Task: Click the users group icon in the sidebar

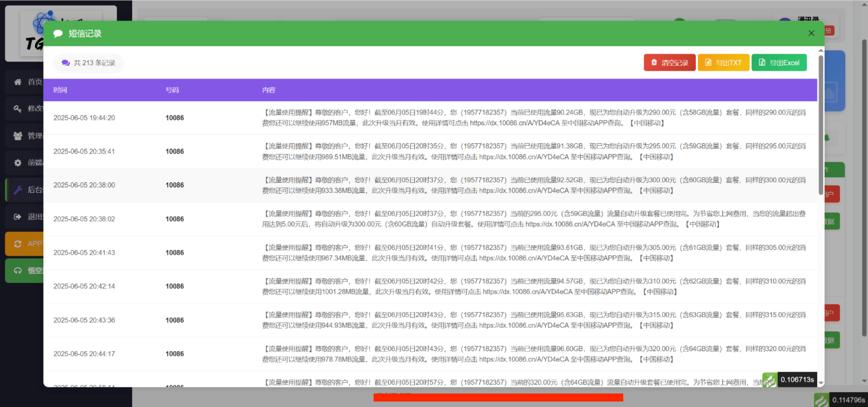Action: coord(18,136)
